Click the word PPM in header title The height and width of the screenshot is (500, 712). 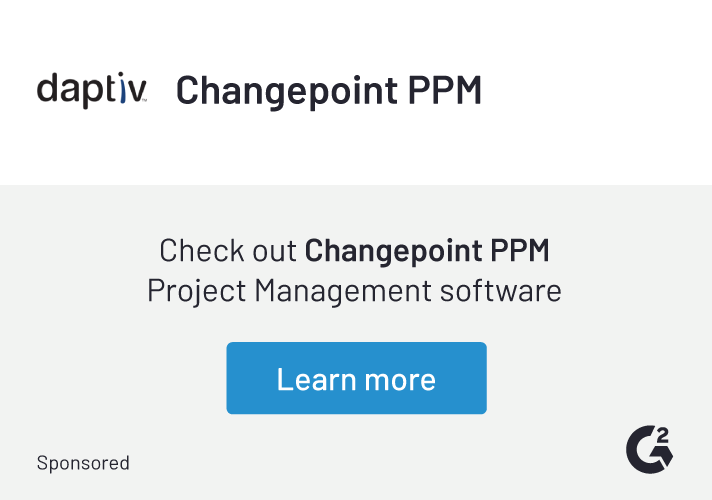(x=445, y=90)
